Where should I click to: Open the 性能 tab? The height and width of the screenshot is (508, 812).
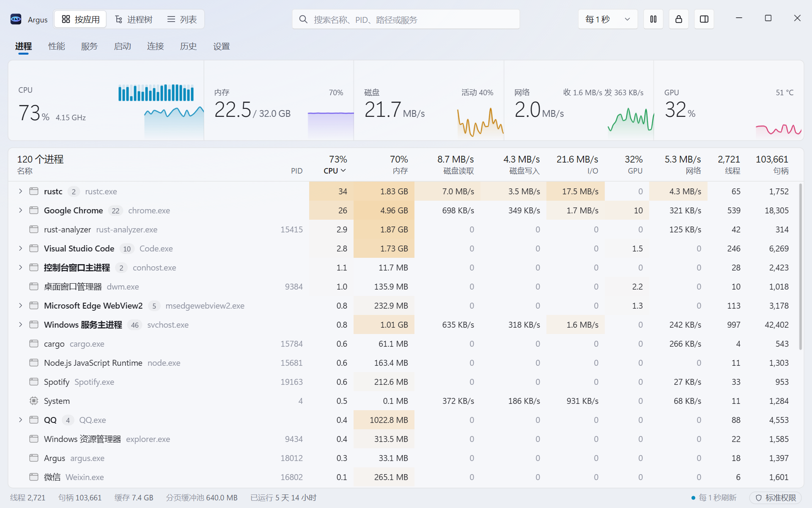(57, 46)
